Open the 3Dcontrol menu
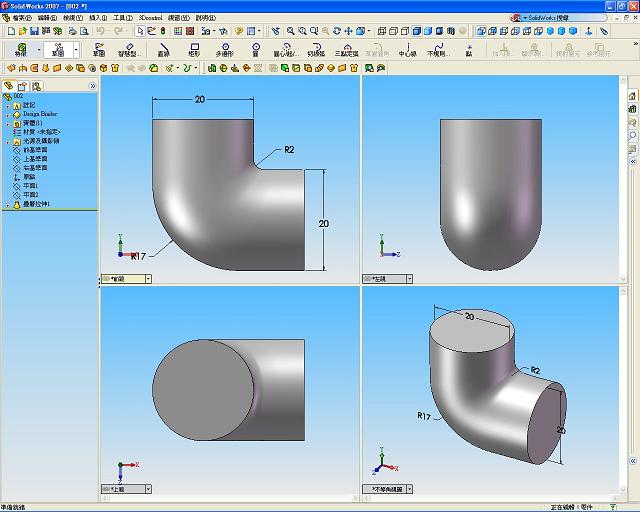 [x=151, y=18]
